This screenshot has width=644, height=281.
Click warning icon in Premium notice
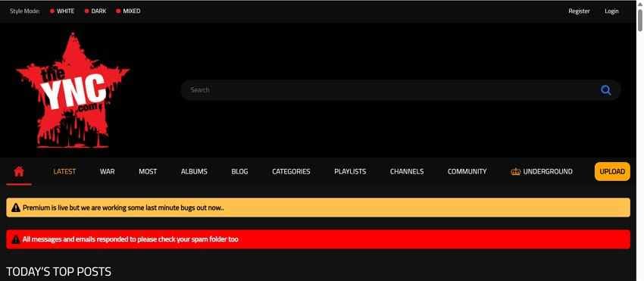coord(16,208)
